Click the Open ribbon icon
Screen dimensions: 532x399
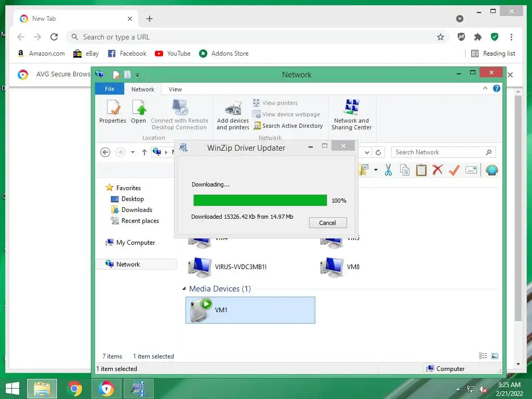click(x=138, y=112)
